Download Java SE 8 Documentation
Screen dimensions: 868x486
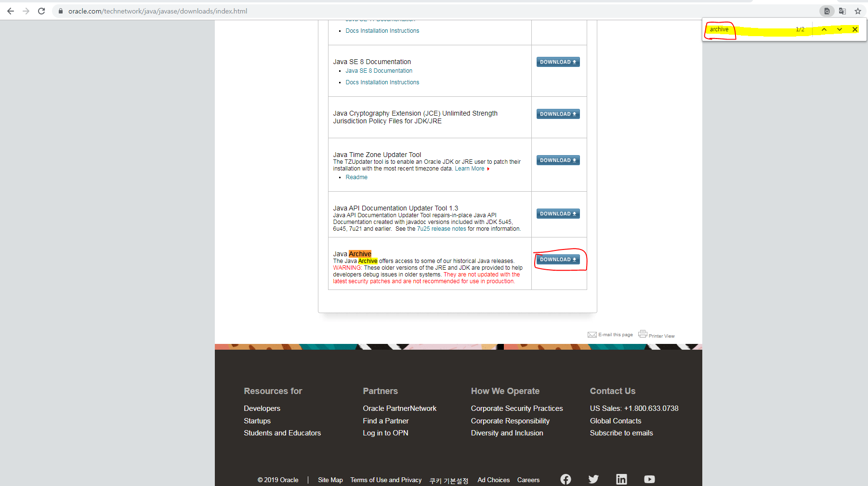click(x=558, y=62)
